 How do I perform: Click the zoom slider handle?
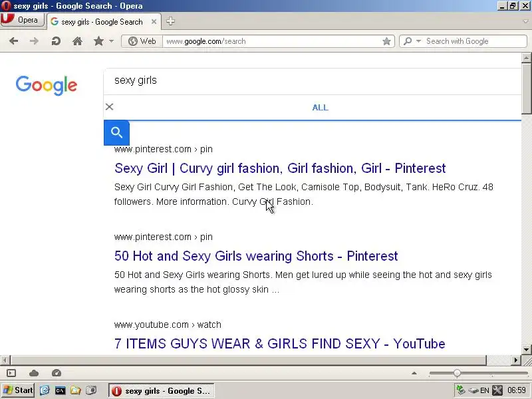(457, 373)
